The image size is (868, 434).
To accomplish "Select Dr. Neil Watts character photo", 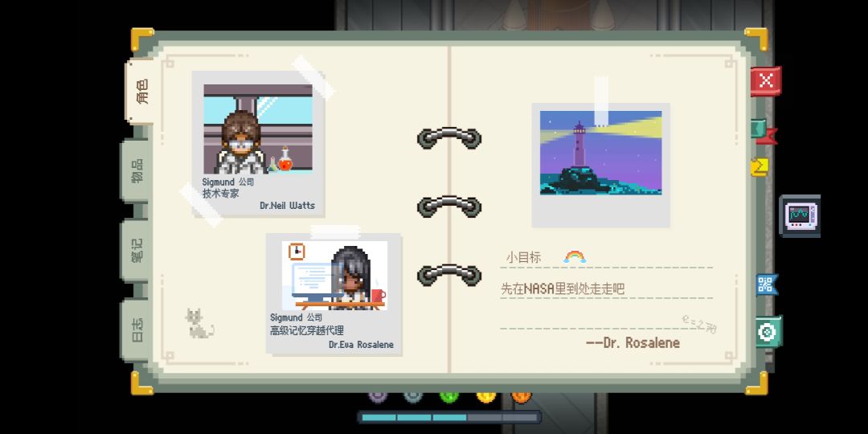I will tap(258, 129).
